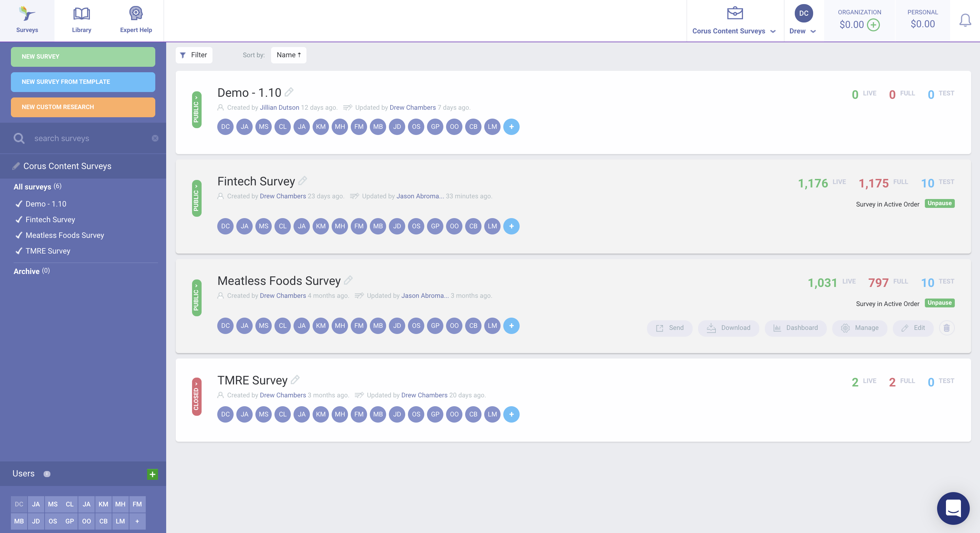Add a user with green plus in Users panel

tap(152, 474)
